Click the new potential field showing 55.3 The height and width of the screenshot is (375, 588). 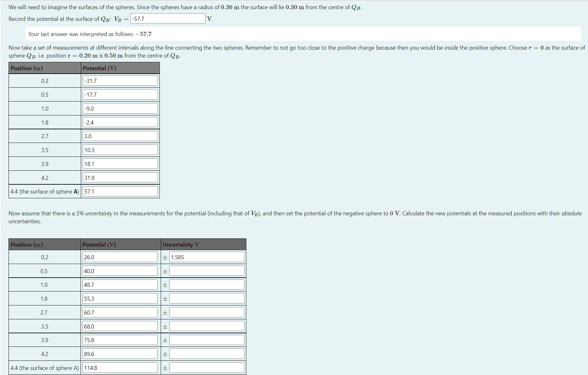click(x=120, y=298)
